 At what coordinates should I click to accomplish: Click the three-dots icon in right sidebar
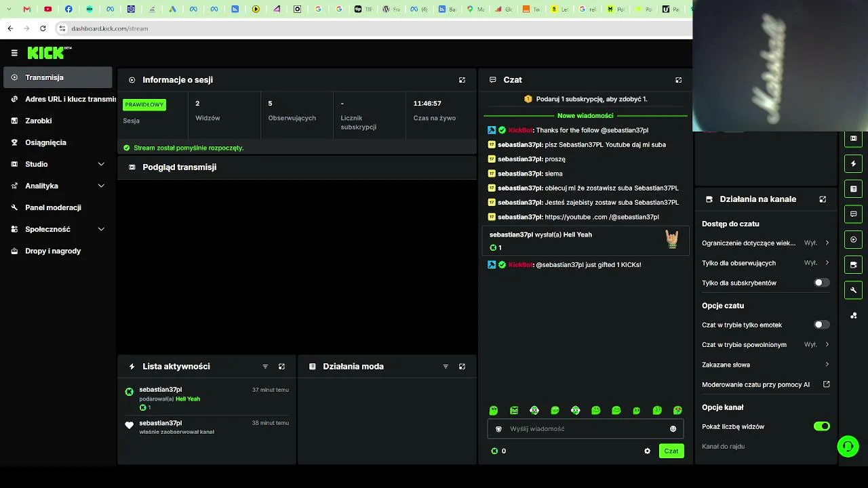point(853,315)
